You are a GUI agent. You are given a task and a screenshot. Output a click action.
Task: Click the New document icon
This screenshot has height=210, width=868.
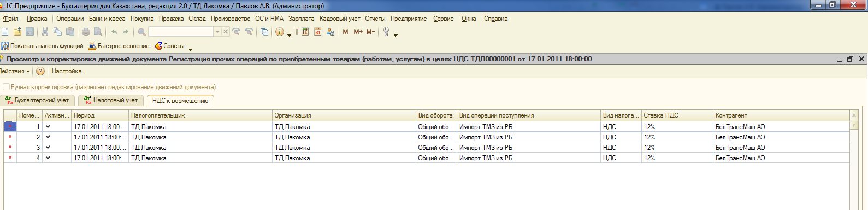(x=5, y=32)
